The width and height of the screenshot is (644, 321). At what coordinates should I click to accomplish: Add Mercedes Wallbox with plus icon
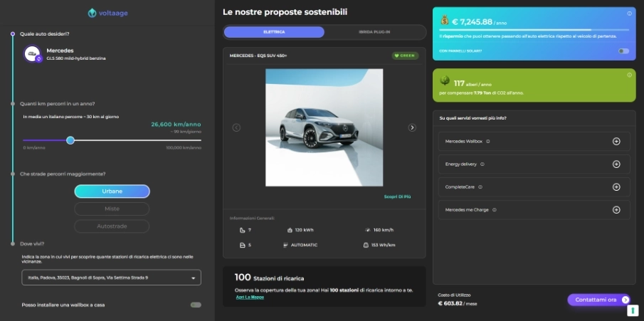pos(616,142)
